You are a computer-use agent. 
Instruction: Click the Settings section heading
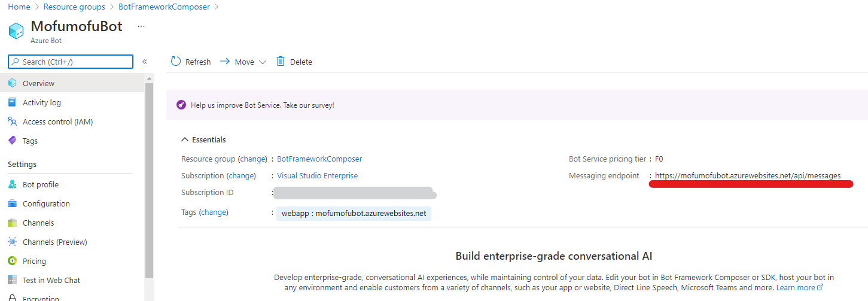pos(22,164)
